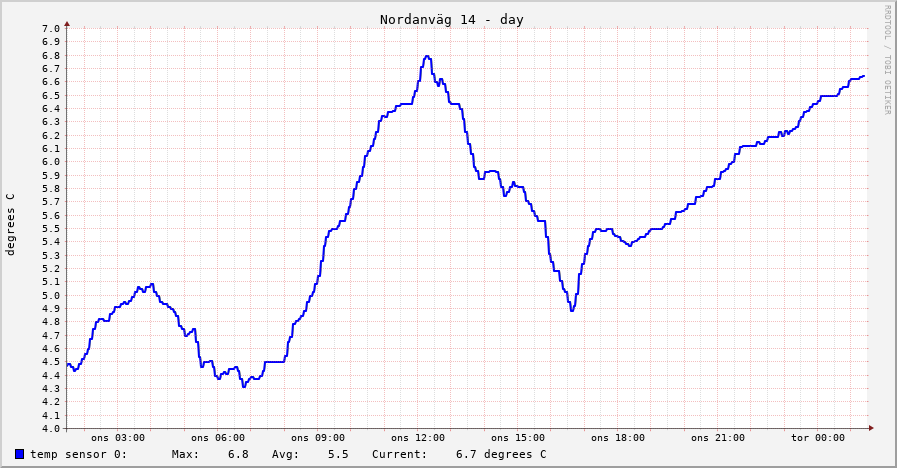Screen dimensions: 897x468
Task: Click the Max 6.8 value in legend
Action: point(238,455)
